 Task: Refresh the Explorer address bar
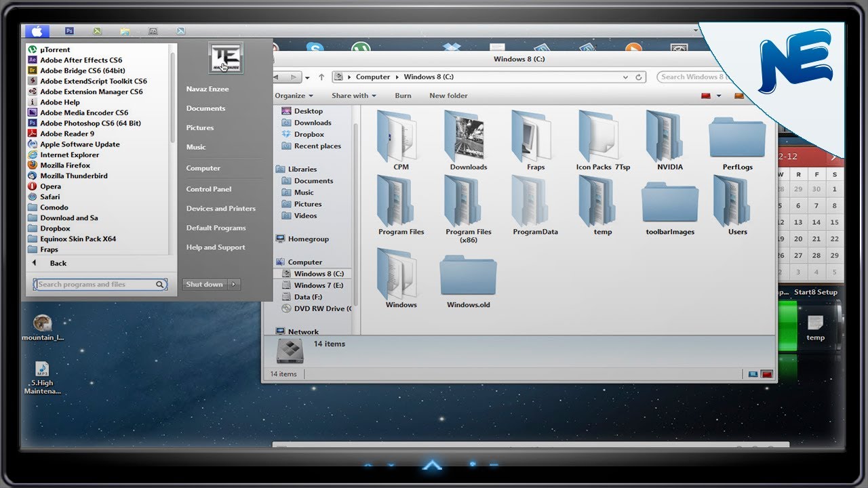pos(639,77)
